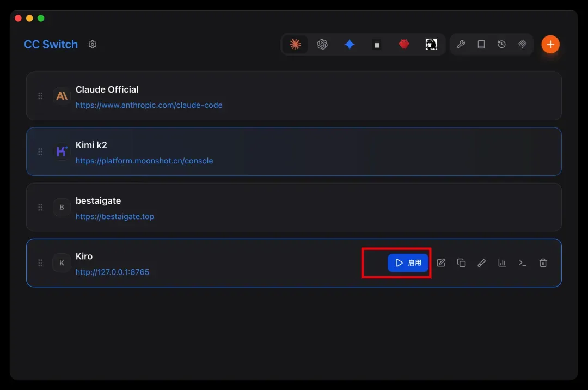588x390 pixels.
Task: Open the bestaigate.top link
Action: [115, 216]
